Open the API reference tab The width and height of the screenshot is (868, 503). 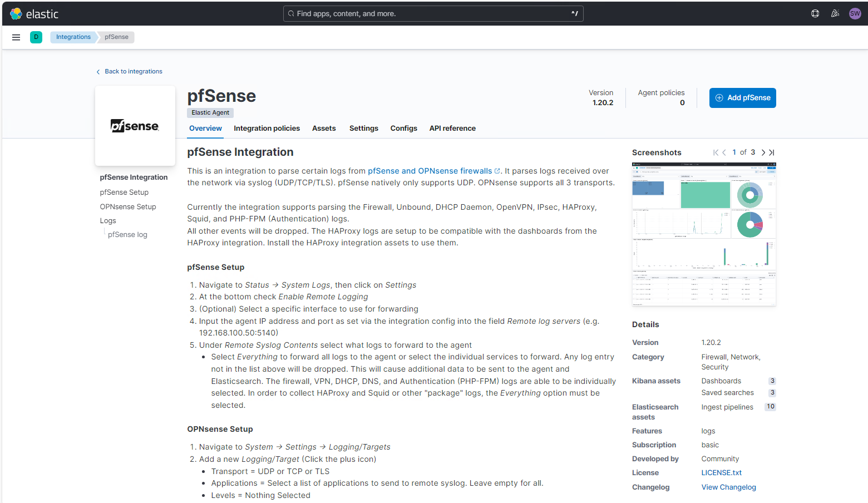point(452,129)
